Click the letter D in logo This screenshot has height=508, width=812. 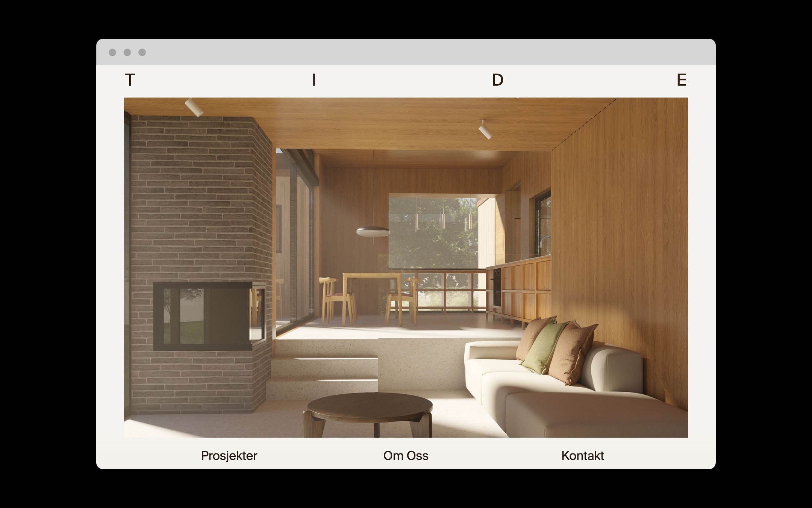click(497, 80)
